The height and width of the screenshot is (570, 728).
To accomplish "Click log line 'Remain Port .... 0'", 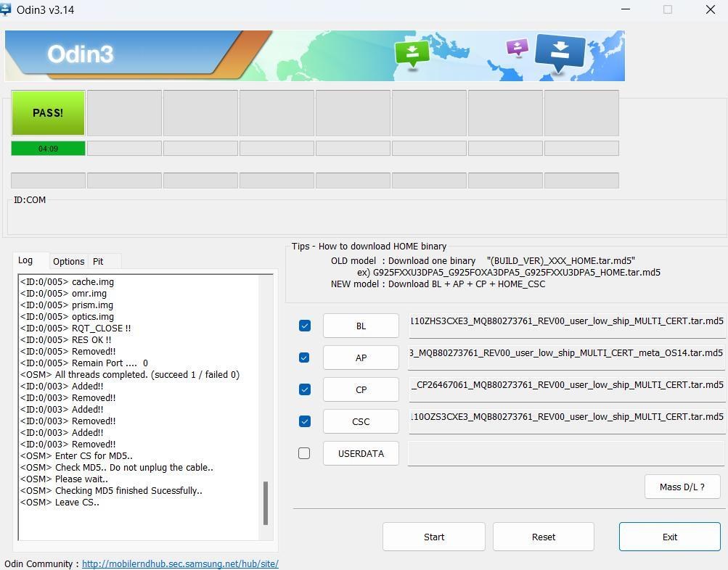I will pyautogui.click(x=84, y=363).
